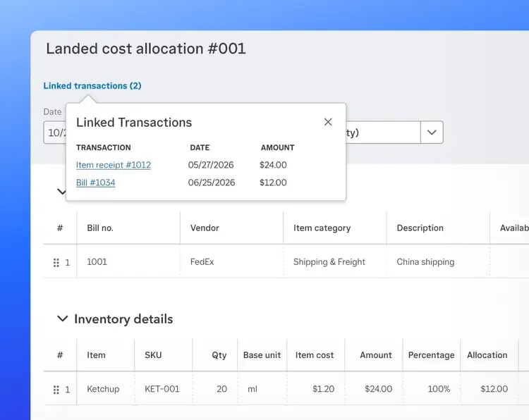Open the allocation method dropdown arrow

point(432,132)
